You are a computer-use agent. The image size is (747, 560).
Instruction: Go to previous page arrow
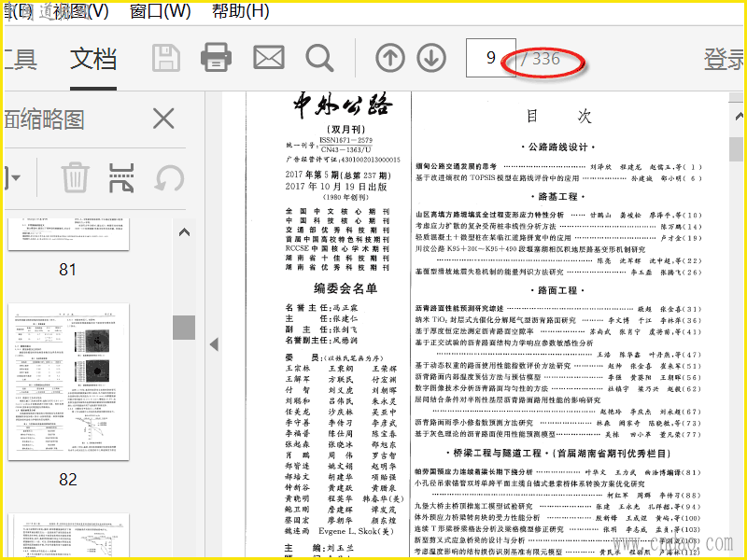tap(390, 58)
